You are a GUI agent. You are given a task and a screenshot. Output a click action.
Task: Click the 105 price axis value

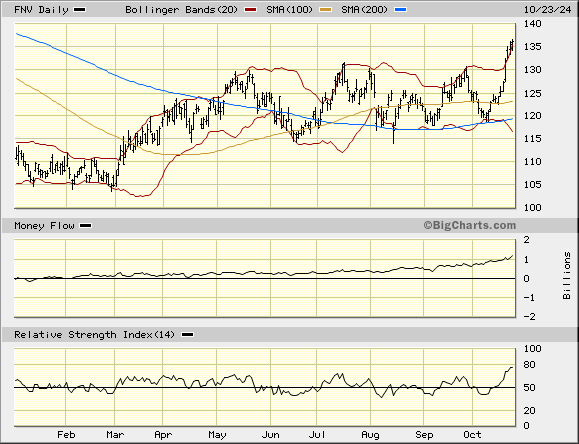click(x=532, y=185)
